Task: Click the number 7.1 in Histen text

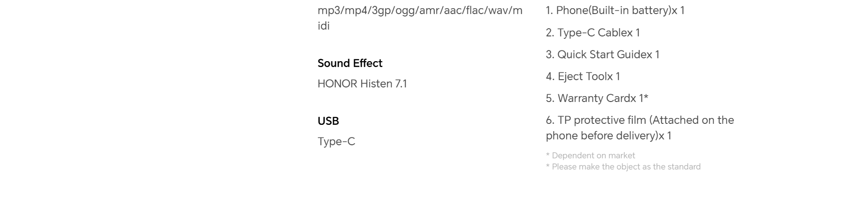Action: (x=401, y=84)
